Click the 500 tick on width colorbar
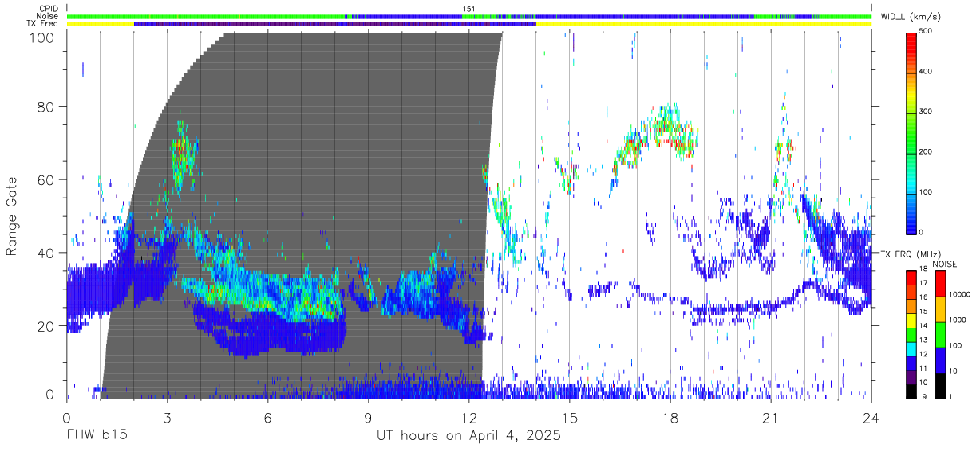The image size is (980, 452). [927, 32]
